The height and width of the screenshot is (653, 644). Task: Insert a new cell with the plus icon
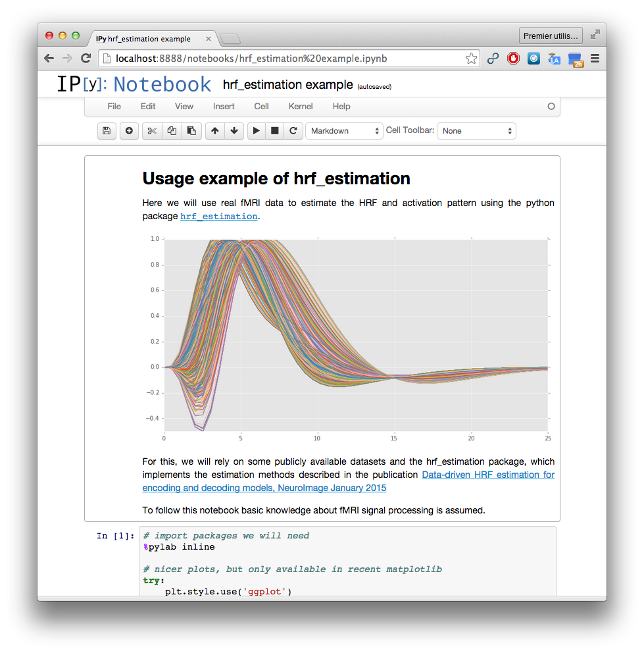pos(129,131)
